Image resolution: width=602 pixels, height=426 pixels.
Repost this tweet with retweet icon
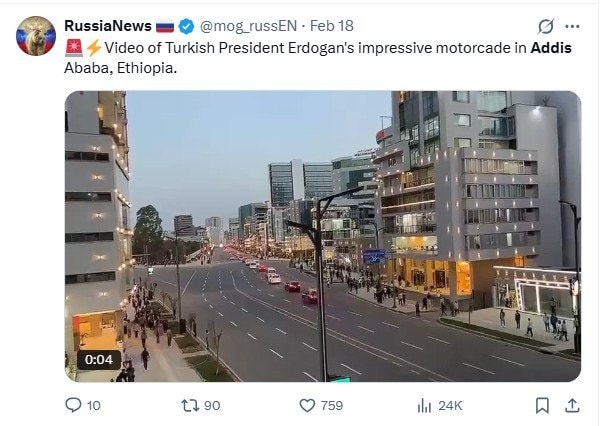(x=190, y=405)
